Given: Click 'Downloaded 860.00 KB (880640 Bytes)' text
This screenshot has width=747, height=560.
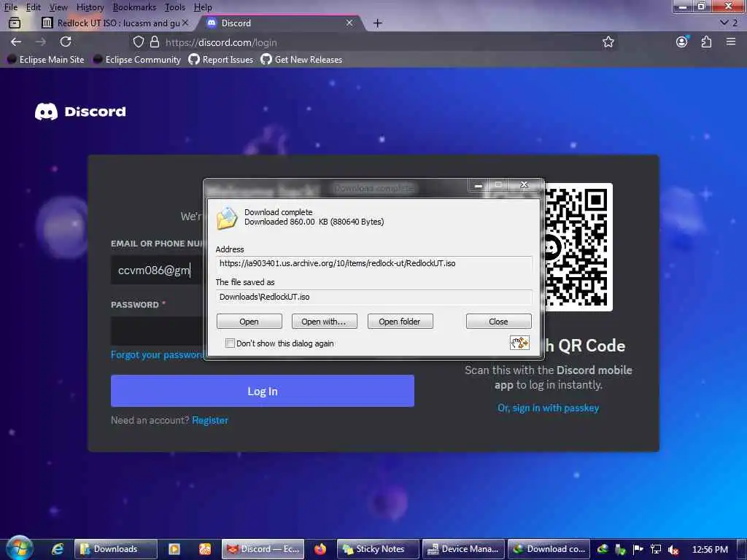Looking at the screenshot, I should point(314,222).
